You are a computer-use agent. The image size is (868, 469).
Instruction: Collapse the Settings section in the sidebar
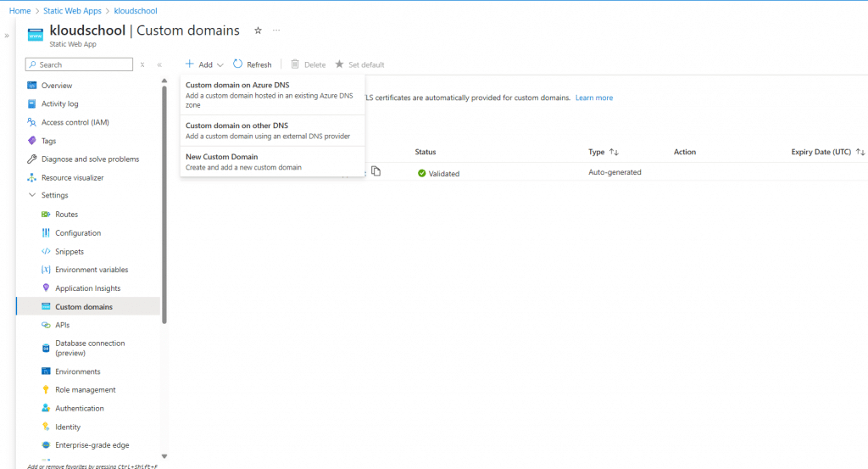[x=33, y=195]
